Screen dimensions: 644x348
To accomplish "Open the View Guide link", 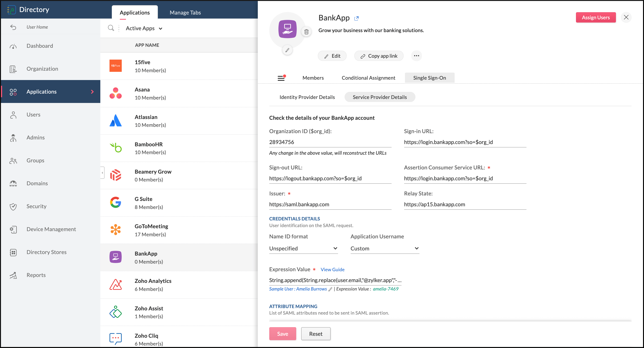I will (332, 269).
